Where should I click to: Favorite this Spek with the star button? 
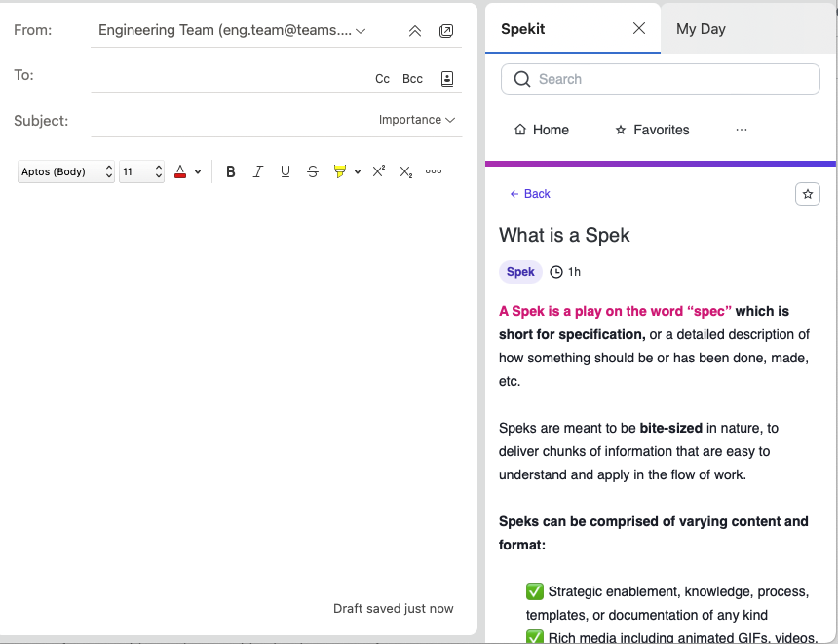coord(808,194)
